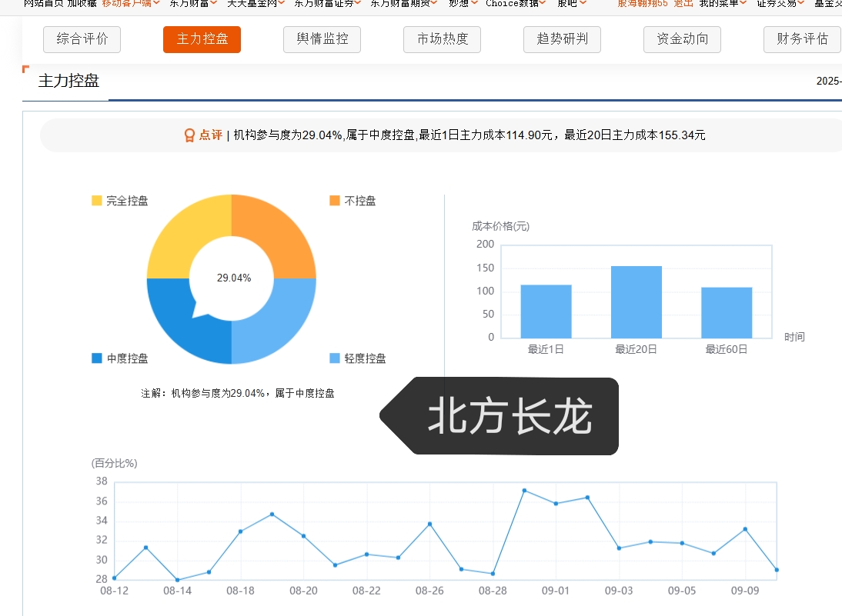The width and height of the screenshot is (842, 616).
Task: Click the 08-26 data point on line chart
Action: pos(429,524)
